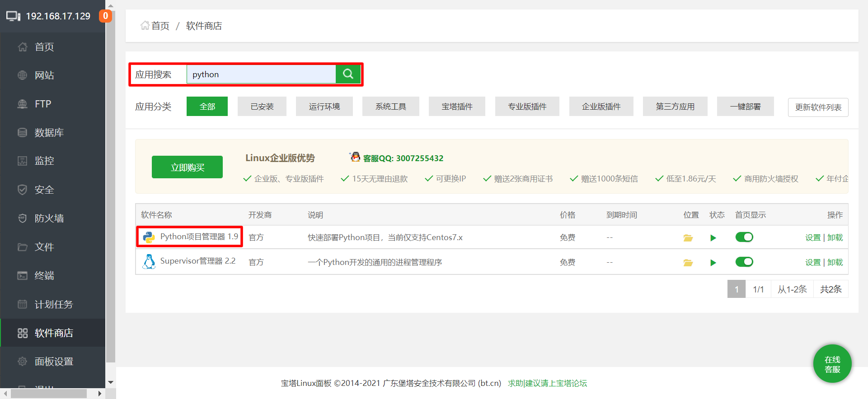Viewport: 868px width, 399px height.
Task: Open 数据库 from the sidebar
Action: pyautogui.click(x=49, y=133)
